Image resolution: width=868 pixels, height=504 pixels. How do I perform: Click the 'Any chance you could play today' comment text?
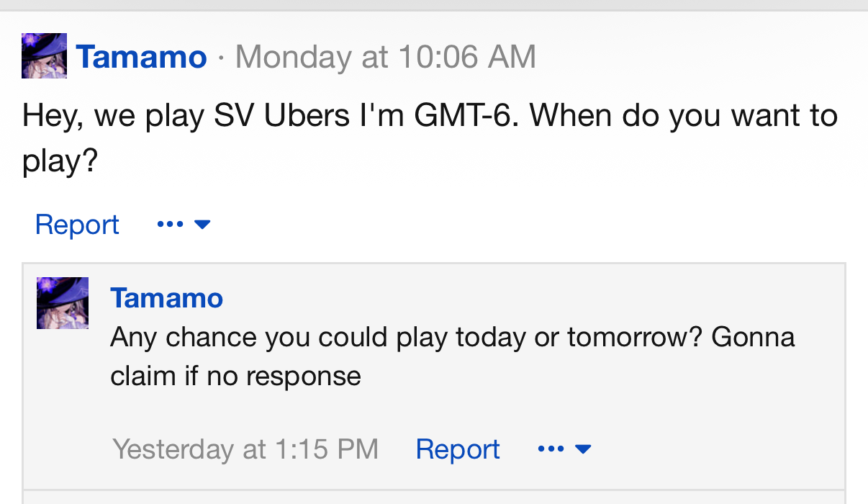(452, 356)
